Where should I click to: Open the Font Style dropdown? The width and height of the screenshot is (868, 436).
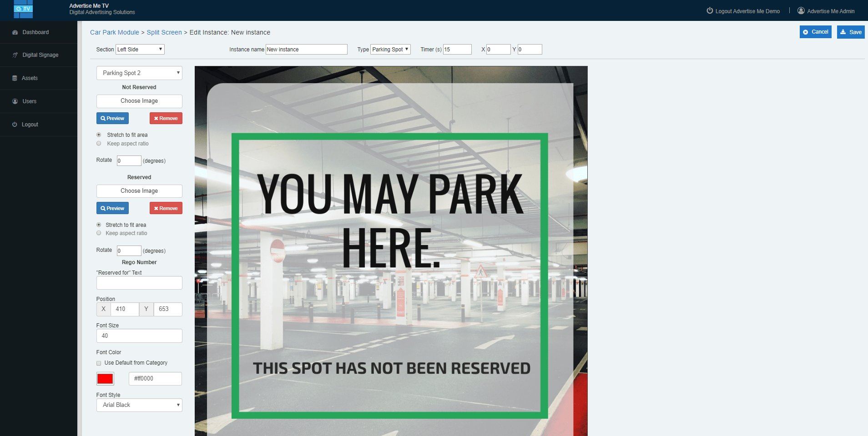(x=139, y=405)
